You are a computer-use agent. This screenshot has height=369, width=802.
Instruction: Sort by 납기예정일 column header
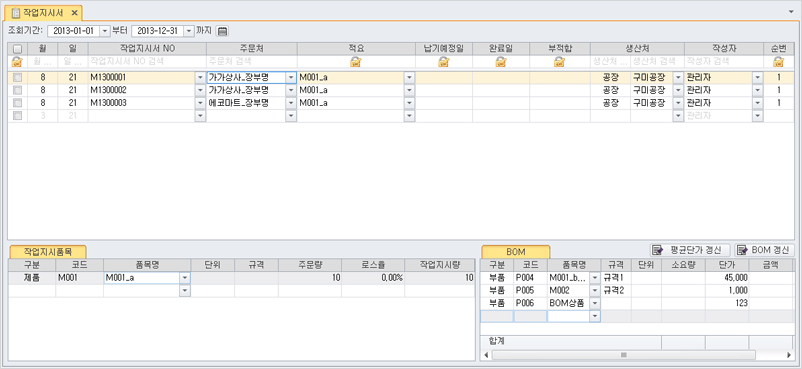coord(443,49)
